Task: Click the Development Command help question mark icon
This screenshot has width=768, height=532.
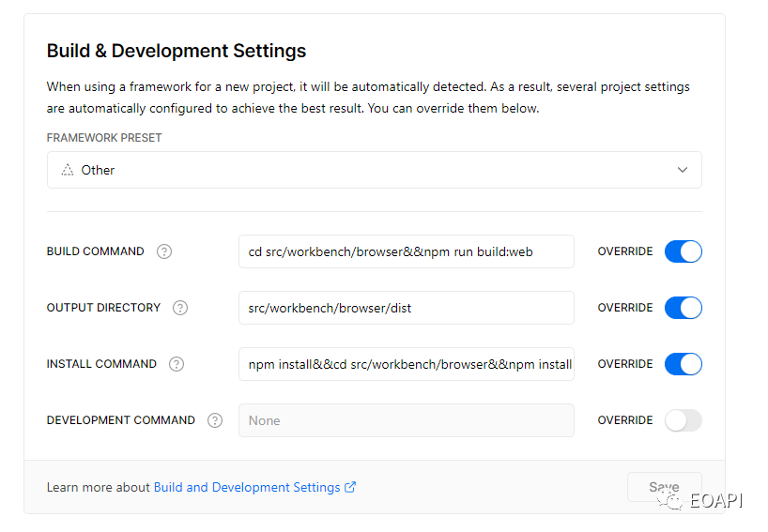Action: pos(215,420)
